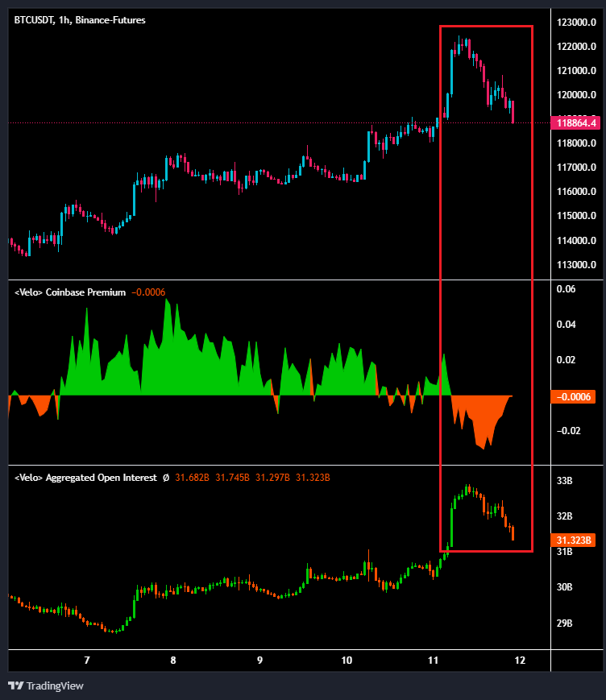
Task: Click the 0.06 premium scale label
Action: click(566, 289)
